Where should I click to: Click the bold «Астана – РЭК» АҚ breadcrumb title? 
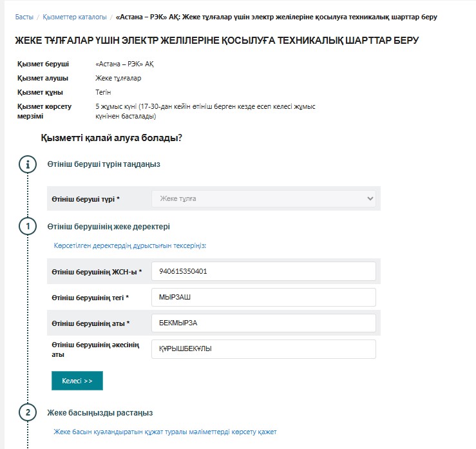pos(276,17)
